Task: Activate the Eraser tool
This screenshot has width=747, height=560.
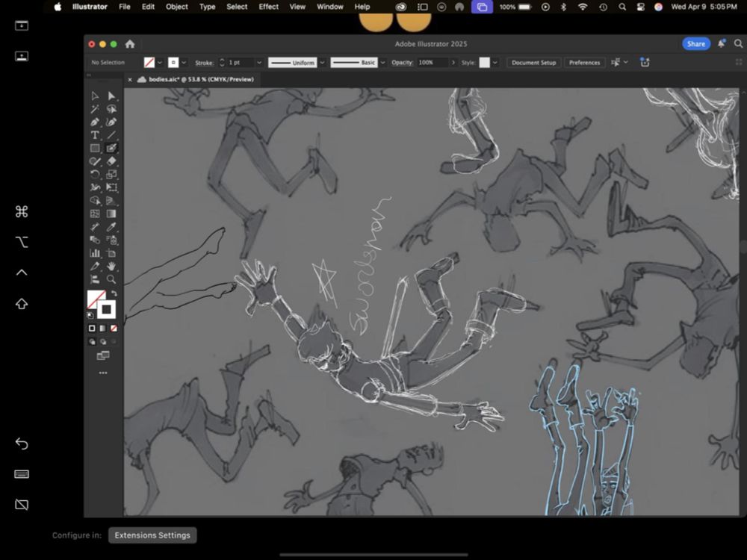Action: tap(111, 161)
